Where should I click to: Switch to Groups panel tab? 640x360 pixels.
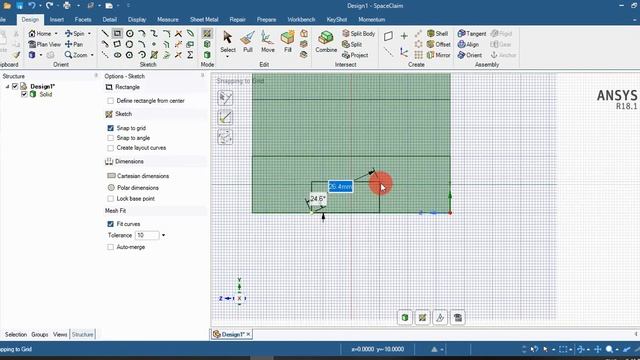40,334
